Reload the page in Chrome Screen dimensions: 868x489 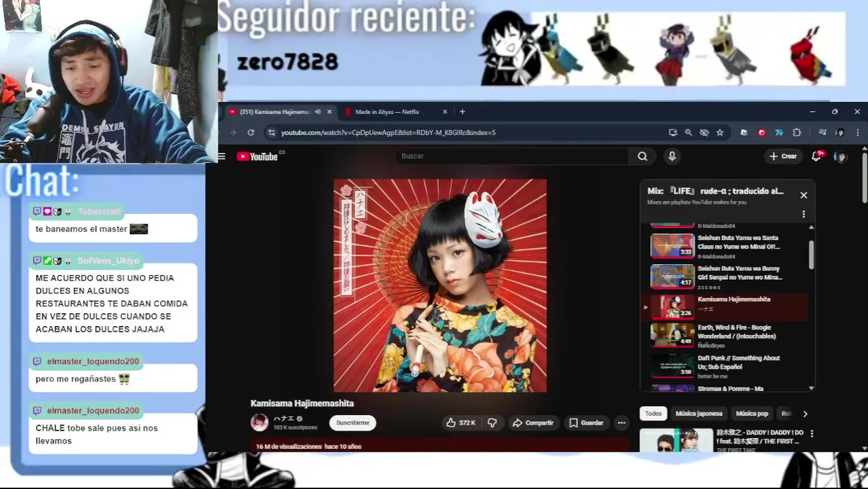coord(251,132)
